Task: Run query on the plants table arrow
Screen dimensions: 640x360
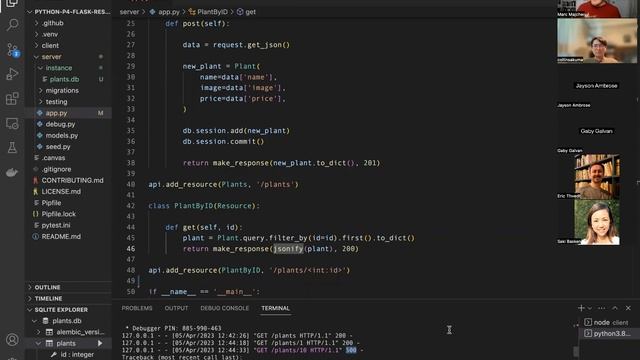Action: tap(100, 343)
